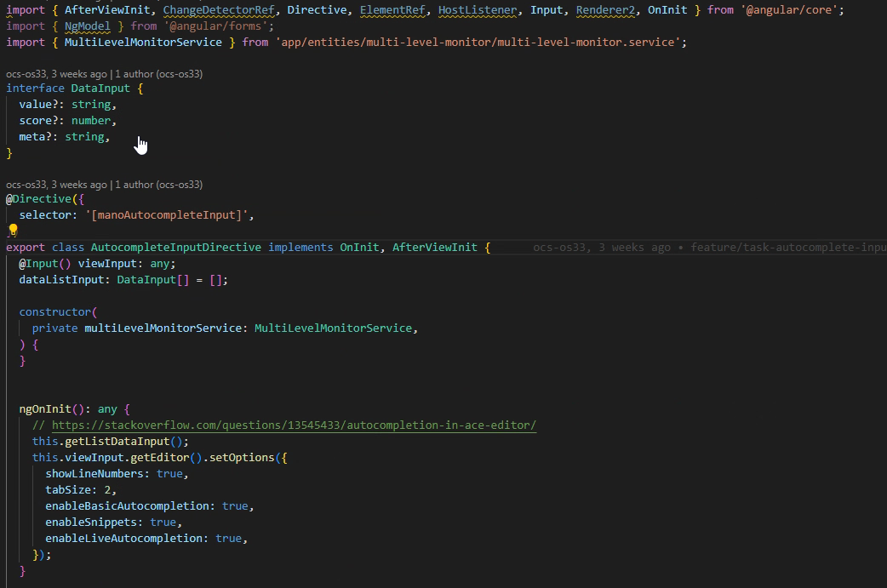Click the 'export' keyword

pyautogui.click(x=26, y=248)
